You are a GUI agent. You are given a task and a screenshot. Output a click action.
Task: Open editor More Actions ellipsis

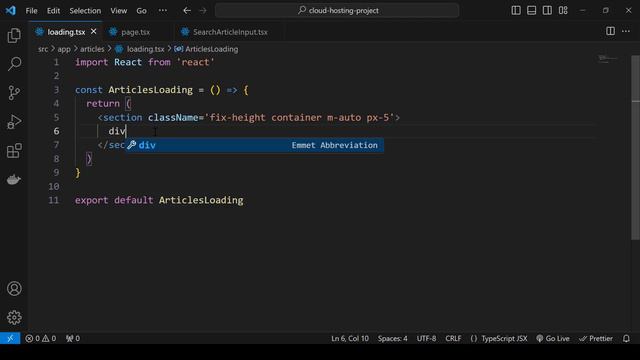[x=626, y=31]
